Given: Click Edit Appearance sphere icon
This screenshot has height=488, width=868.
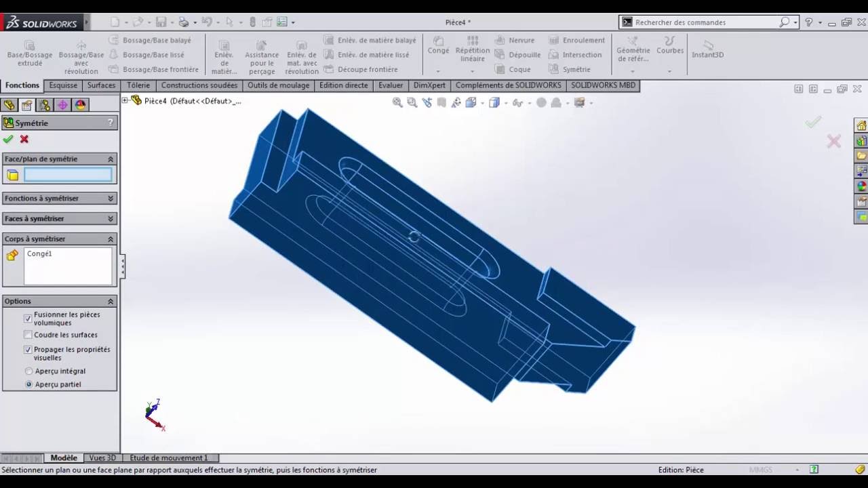Looking at the screenshot, I should (541, 103).
